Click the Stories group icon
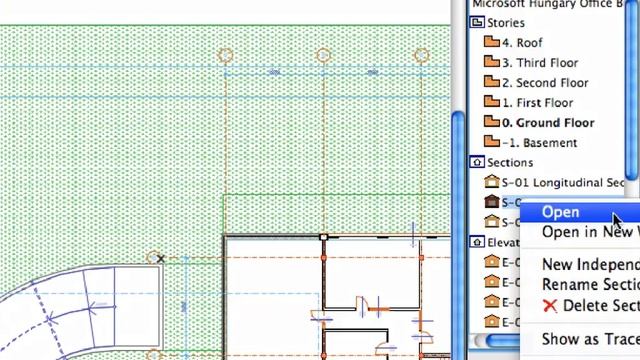This screenshot has height=360, width=640. pyautogui.click(x=477, y=22)
